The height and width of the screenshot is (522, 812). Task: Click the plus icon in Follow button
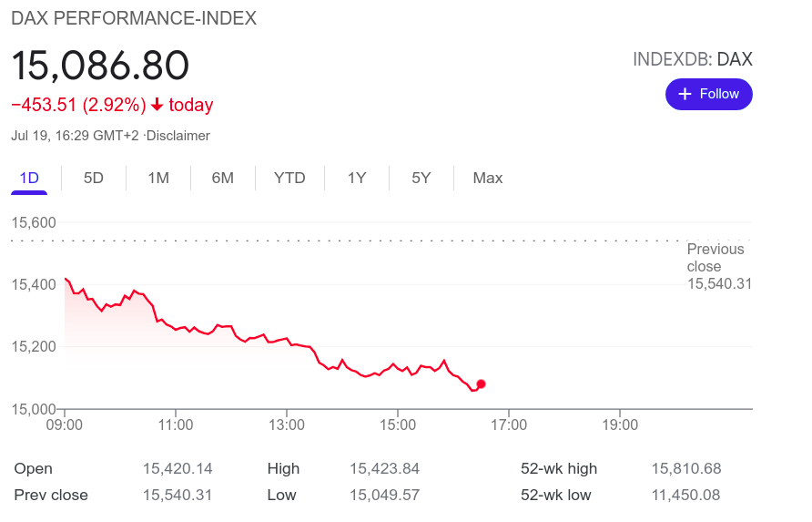pyautogui.click(x=685, y=95)
